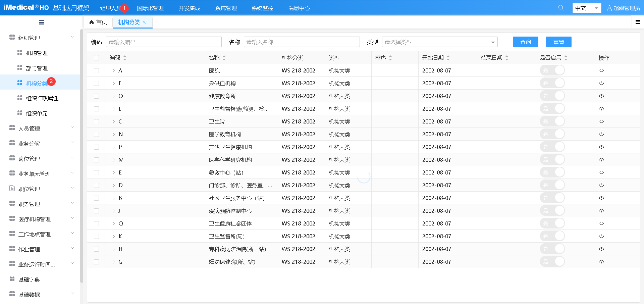
Task: Tick the checkbox for row 健康教育所
Action: (97, 96)
